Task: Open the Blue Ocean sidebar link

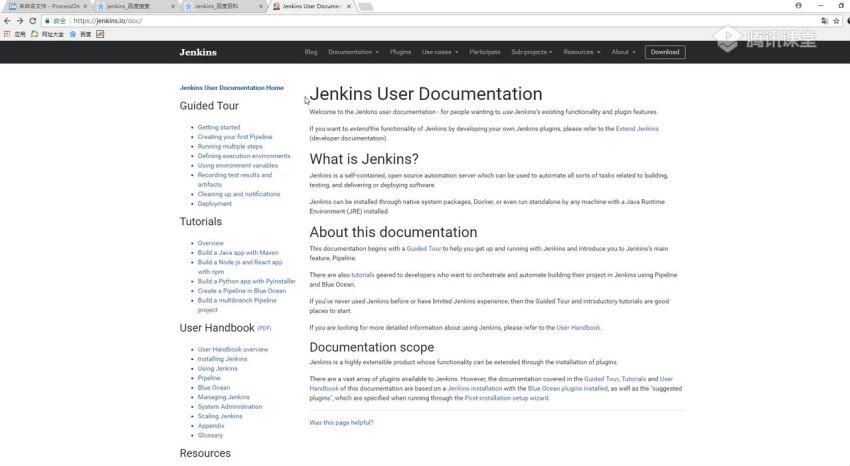Action: [x=214, y=388]
